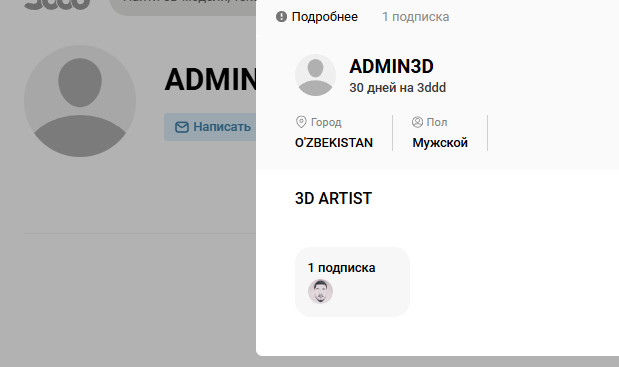The height and width of the screenshot is (367, 619).
Task: Click the envelope icon on Написать
Action: [x=182, y=127]
